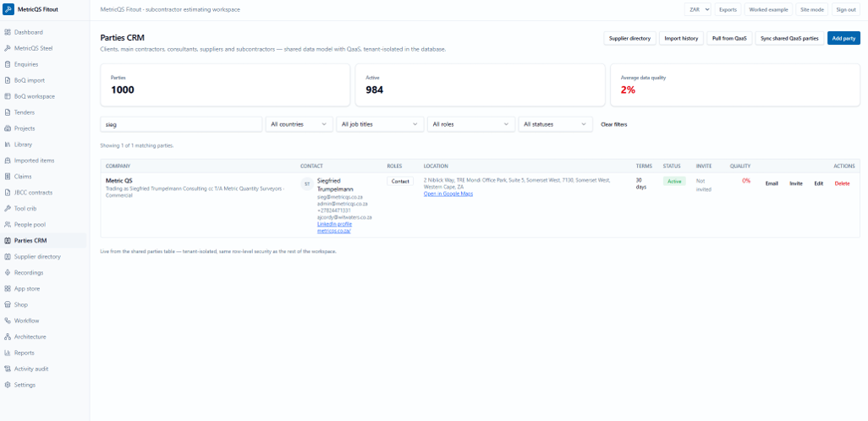Viewport: 868px width, 421px height.
Task: Open Reports from the sidebar
Action: pyautogui.click(x=43, y=353)
